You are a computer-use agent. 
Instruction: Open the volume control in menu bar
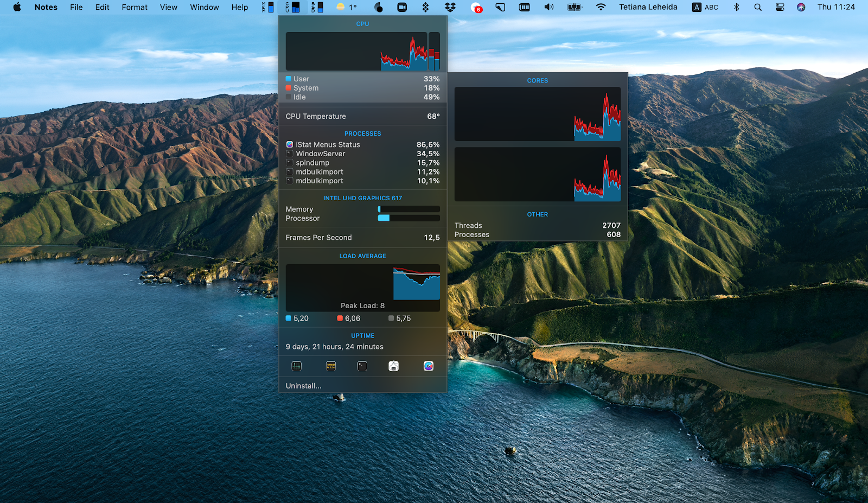point(549,7)
